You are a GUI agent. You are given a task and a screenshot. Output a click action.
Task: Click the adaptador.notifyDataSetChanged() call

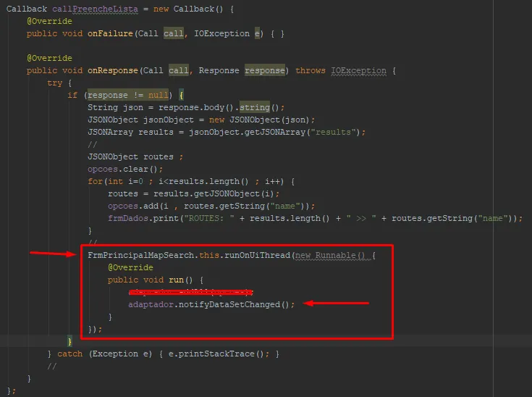tap(211, 304)
